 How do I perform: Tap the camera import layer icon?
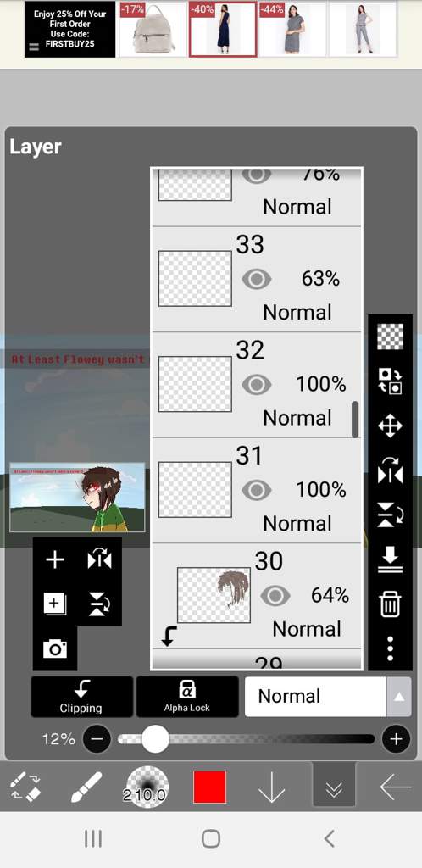(55, 648)
